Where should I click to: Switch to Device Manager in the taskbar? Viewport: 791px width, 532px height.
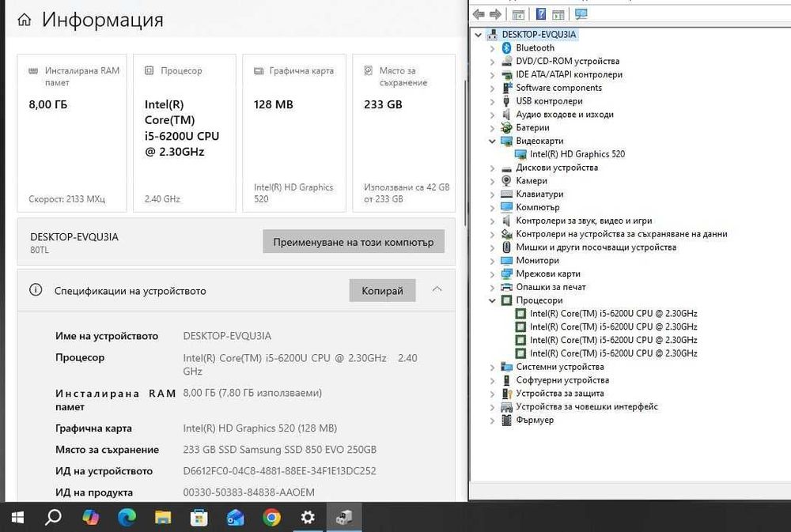click(344, 518)
